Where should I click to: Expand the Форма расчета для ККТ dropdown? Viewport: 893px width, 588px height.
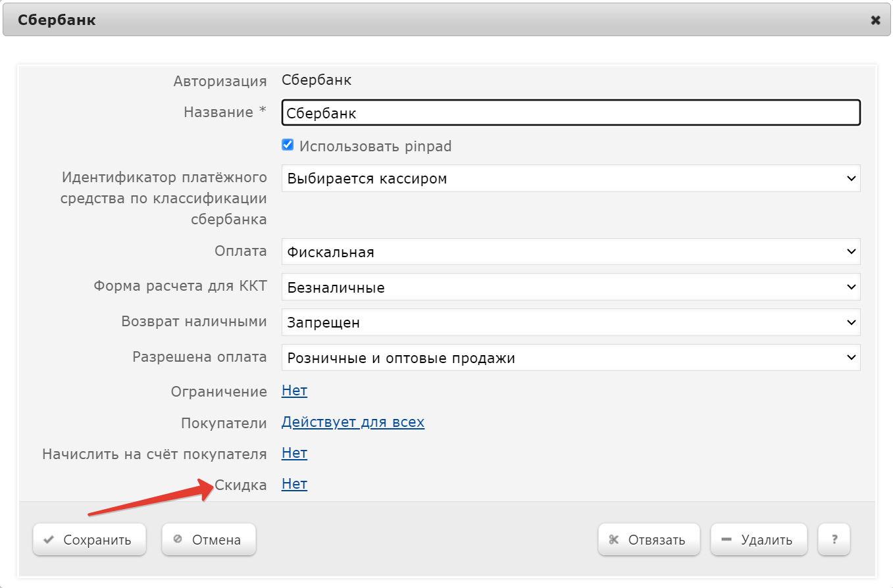click(x=571, y=287)
